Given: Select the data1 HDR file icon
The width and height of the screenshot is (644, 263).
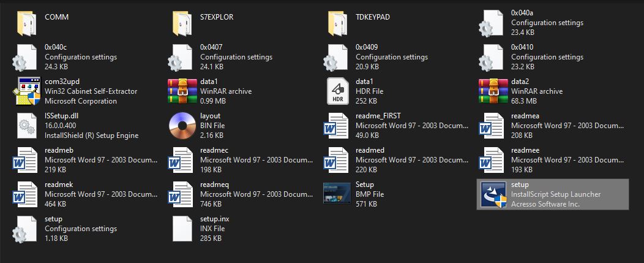Looking at the screenshot, I should coord(337,91).
